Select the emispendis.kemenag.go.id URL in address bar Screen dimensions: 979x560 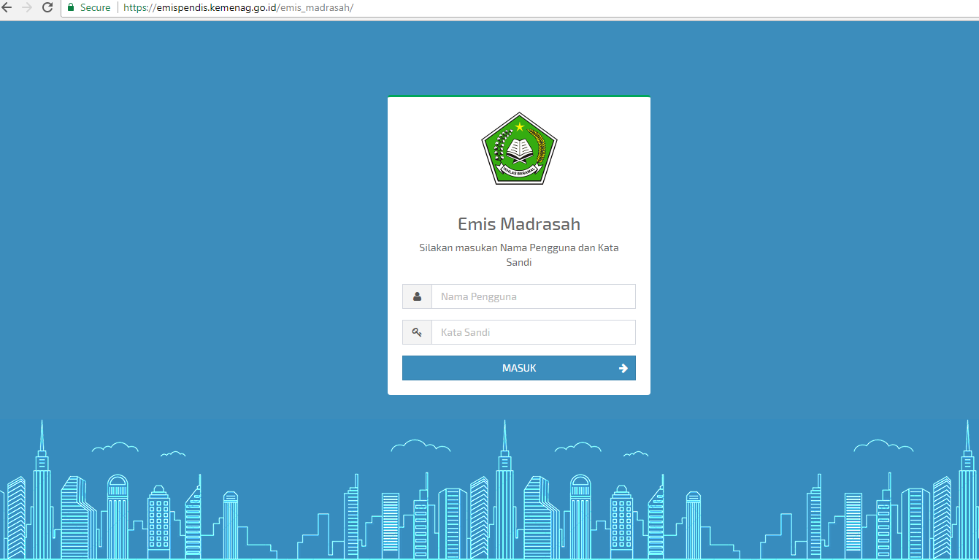[239, 7]
